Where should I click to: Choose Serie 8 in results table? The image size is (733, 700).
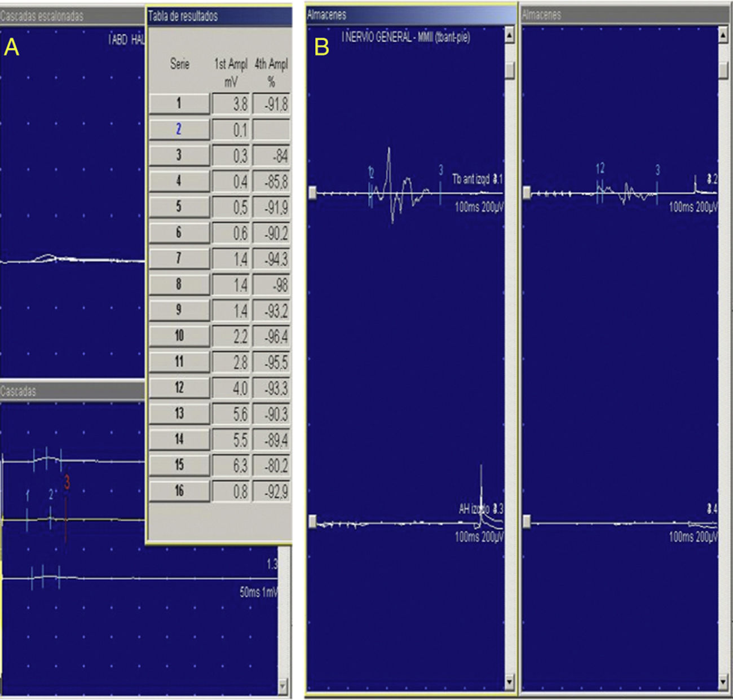(x=179, y=284)
